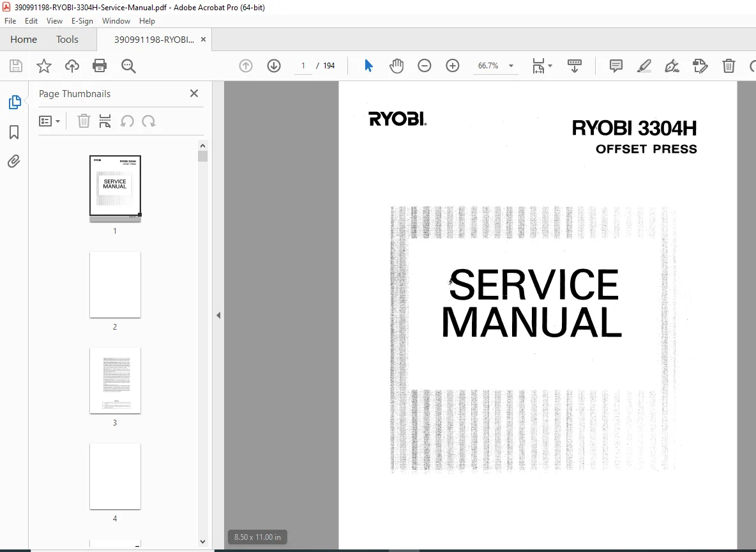The image size is (756, 552).
Task: Click thumbnails scrollbar up arrow
Action: 202,146
